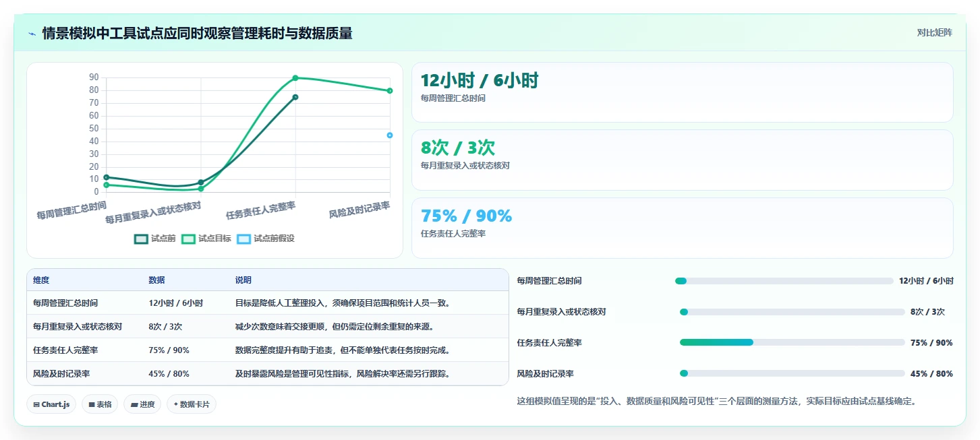Toggle the 试点前假设 legend swatch
The height and width of the screenshot is (440, 980).
pyautogui.click(x=243, y=239)
